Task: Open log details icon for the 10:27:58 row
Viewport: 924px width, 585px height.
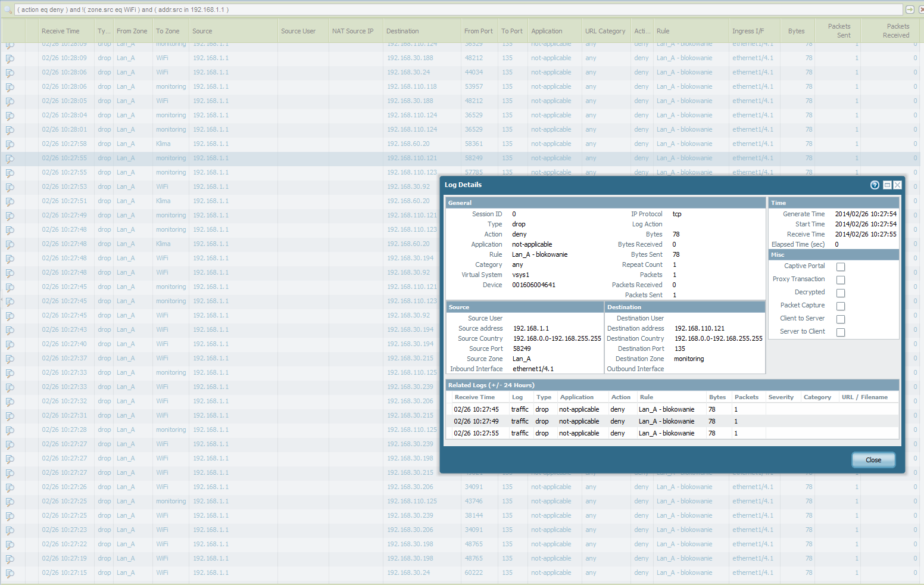Action: coord(10,144)
